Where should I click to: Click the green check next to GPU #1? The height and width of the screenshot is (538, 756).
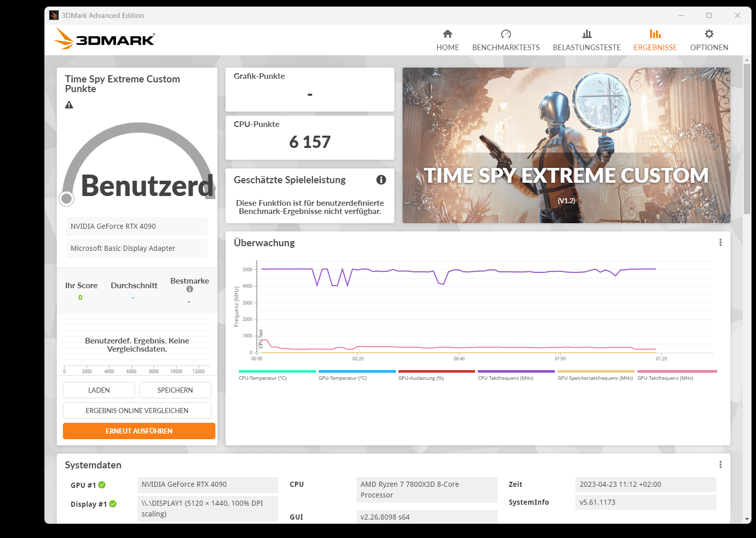[x=102, y=485]
